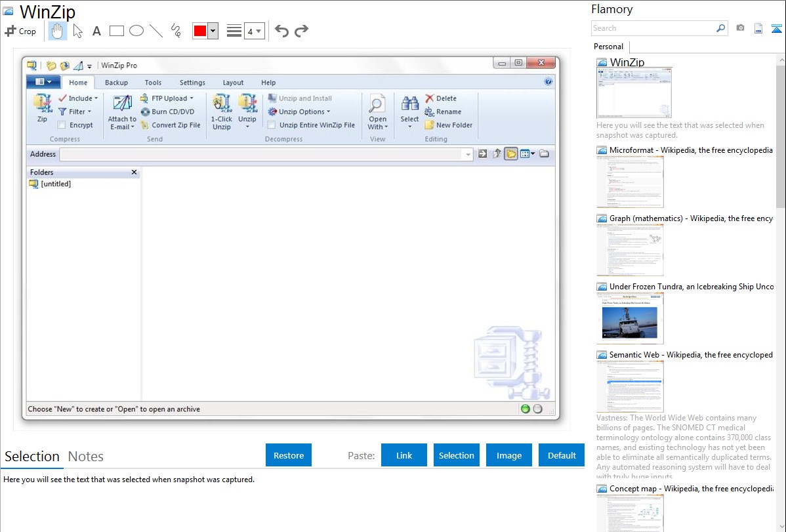Open the Microformat Wikipedia snapshot thumbnail
The image size is (786, 532).
[x=630, y=182]
